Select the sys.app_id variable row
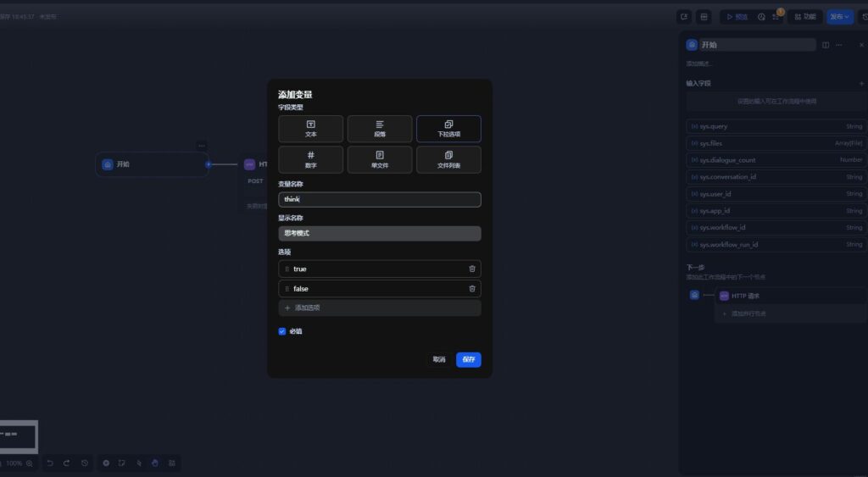The height and width of the screenshot is (477, 868). click(776, 211)
